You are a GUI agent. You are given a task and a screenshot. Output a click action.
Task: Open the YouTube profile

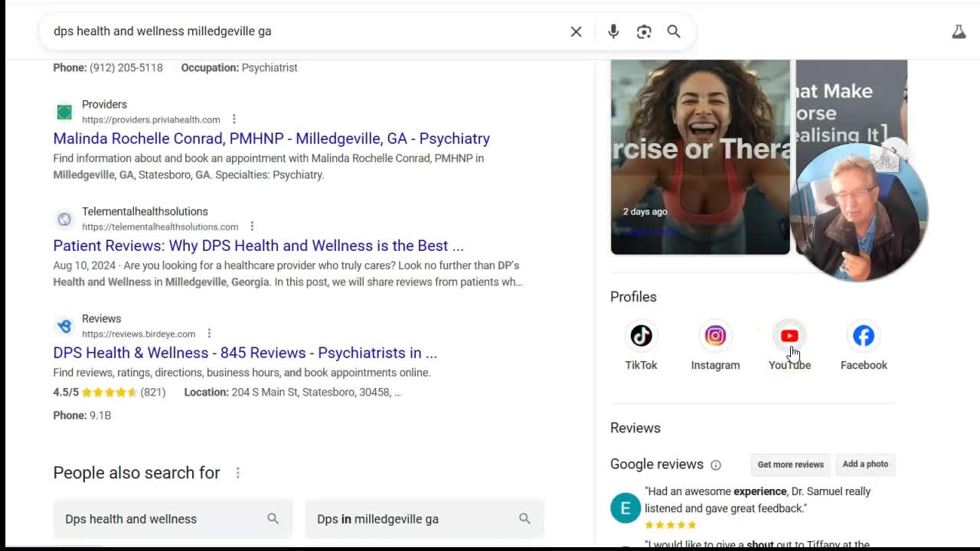pyautogui.click(x=789, y=336)
